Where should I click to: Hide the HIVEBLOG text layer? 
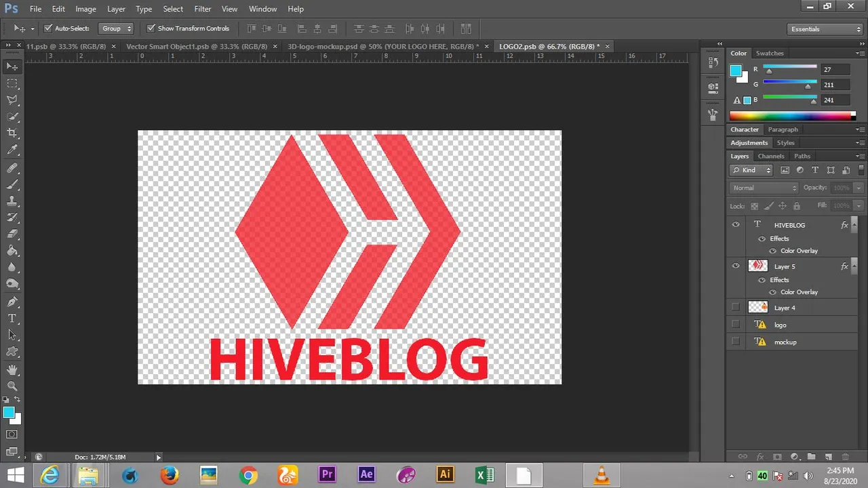736,225
